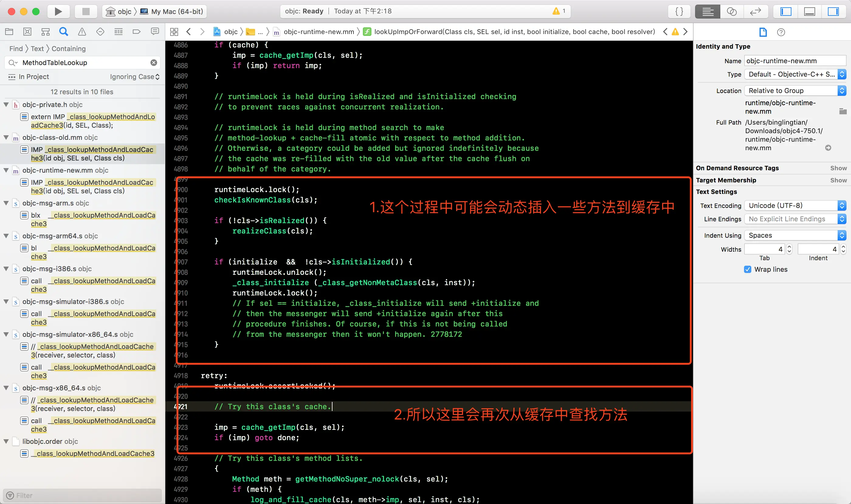Open the Find navigator magnifier icon
The height and width of the screenshot is (504, 851).
pos(64,32)
